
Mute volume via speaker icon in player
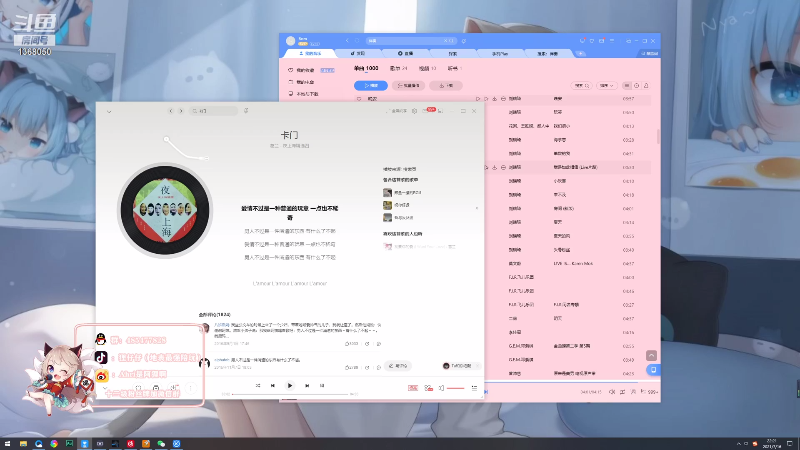tap(441, 388)
